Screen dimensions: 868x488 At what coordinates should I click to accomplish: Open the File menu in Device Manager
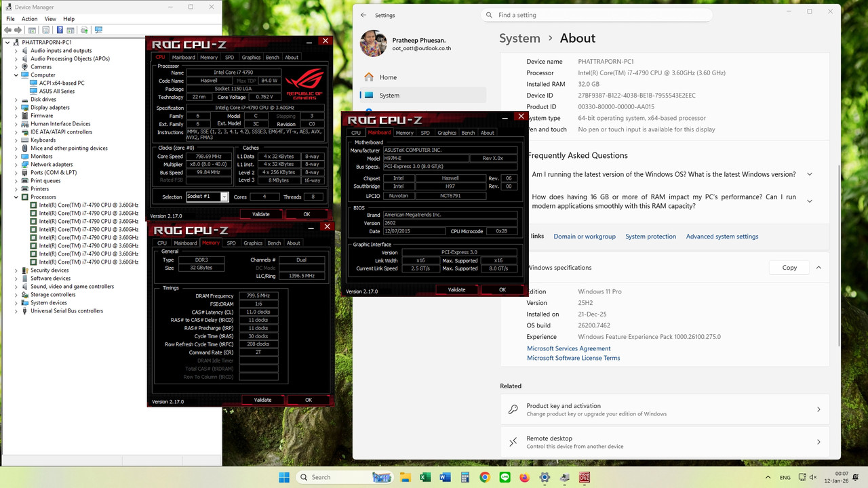point(10,19)
